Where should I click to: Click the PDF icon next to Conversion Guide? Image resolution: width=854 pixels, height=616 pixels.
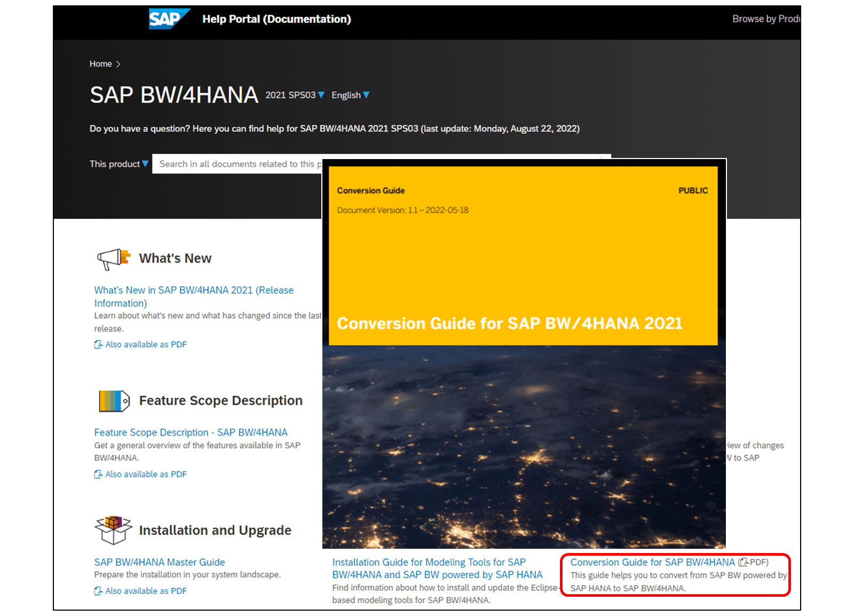[x=745, y=562]
